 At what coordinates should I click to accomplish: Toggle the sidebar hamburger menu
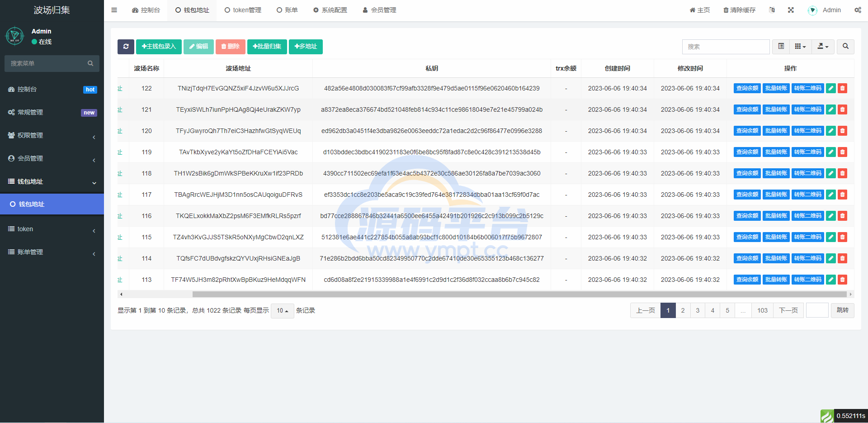114,10
